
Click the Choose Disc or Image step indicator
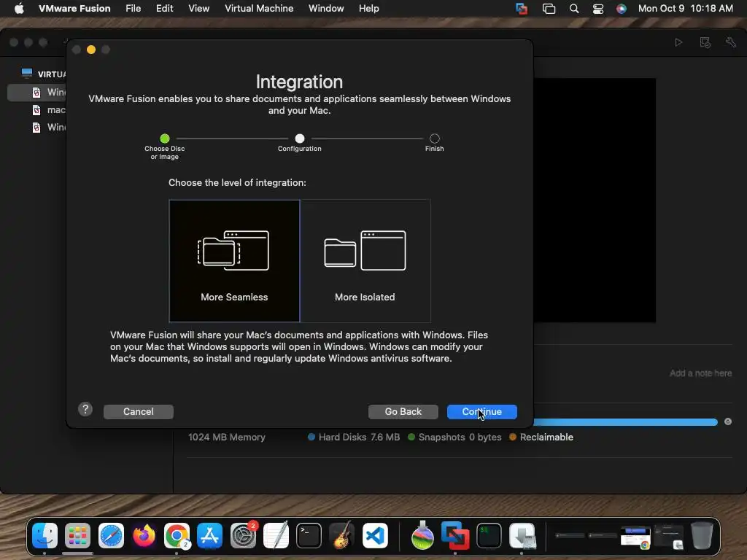point(165,139)
